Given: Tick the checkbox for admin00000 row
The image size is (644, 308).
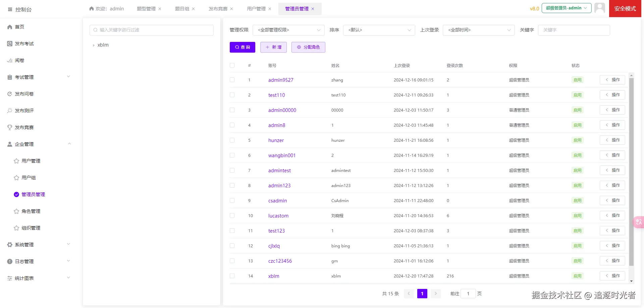Looking at the screenshot, I should 232,110.
